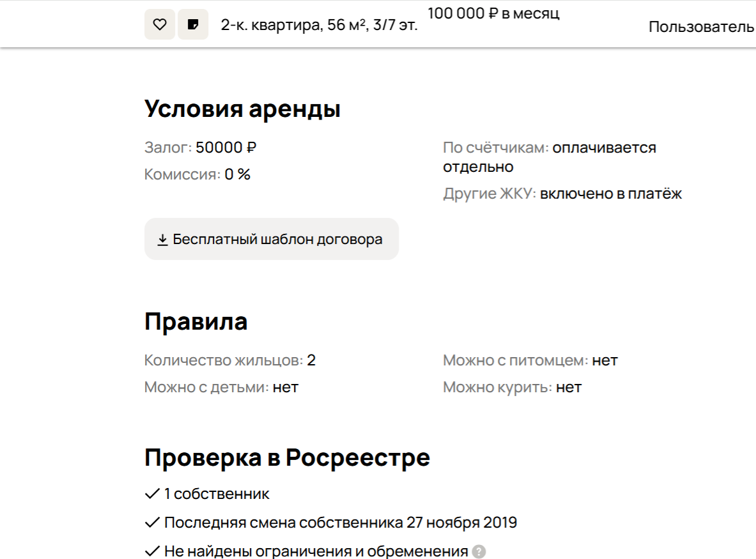The image size is (756, 559).
Task: Click the "Можно с питомцем: нет" rule
Action: [x=530, y=360]
